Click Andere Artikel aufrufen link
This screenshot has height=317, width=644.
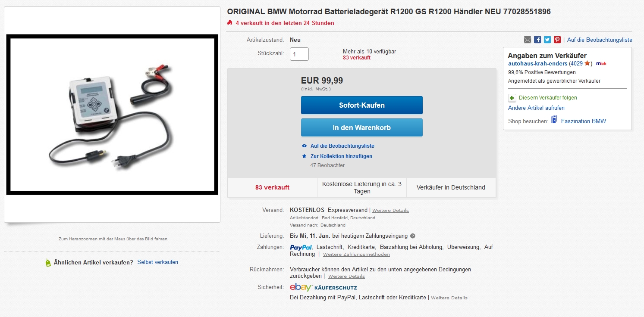(536, 108)
